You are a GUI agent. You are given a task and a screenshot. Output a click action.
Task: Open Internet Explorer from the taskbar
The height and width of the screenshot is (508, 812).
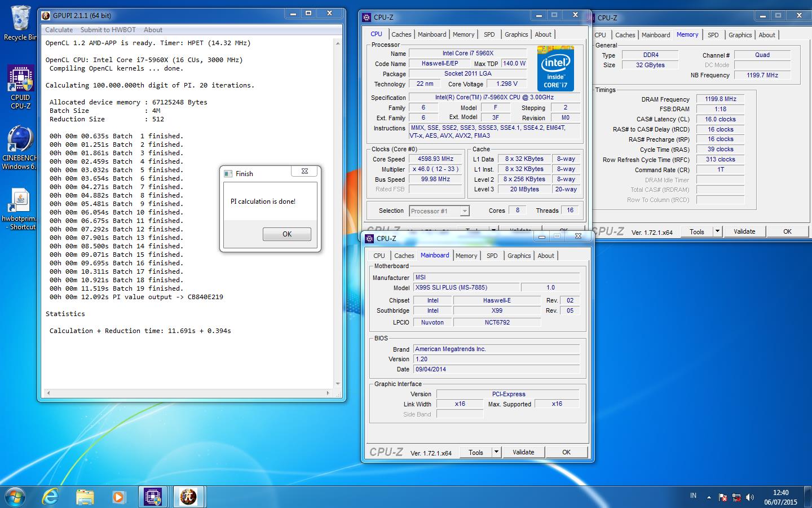[51, 497]
